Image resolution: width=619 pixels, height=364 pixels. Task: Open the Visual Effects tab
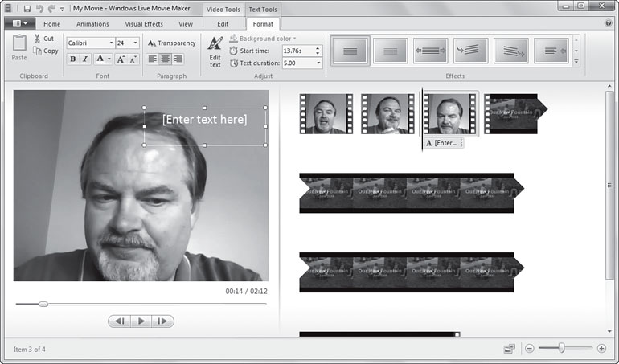[143, 24]
